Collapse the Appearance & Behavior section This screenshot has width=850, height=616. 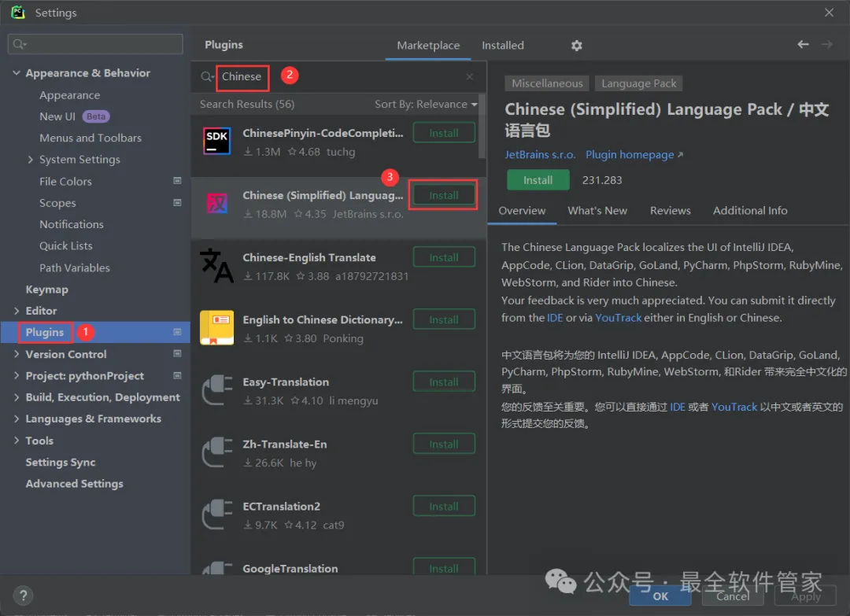point(17,72)
